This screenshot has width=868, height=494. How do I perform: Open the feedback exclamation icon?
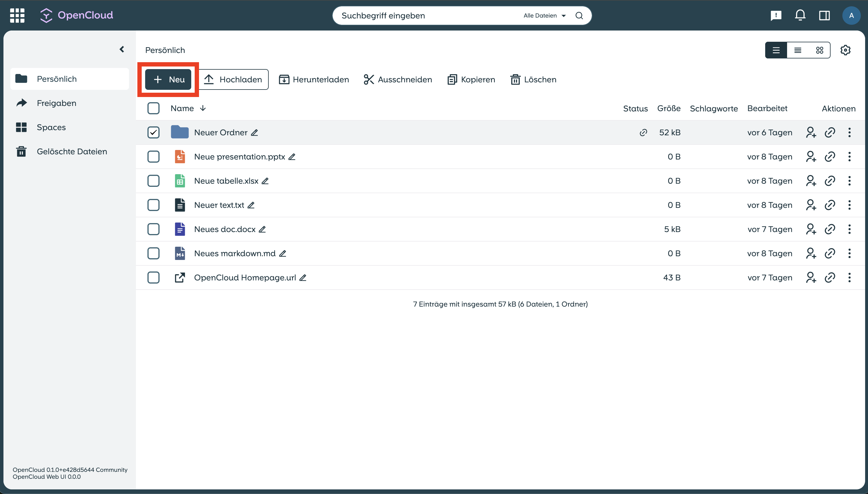tap(776, 16)
